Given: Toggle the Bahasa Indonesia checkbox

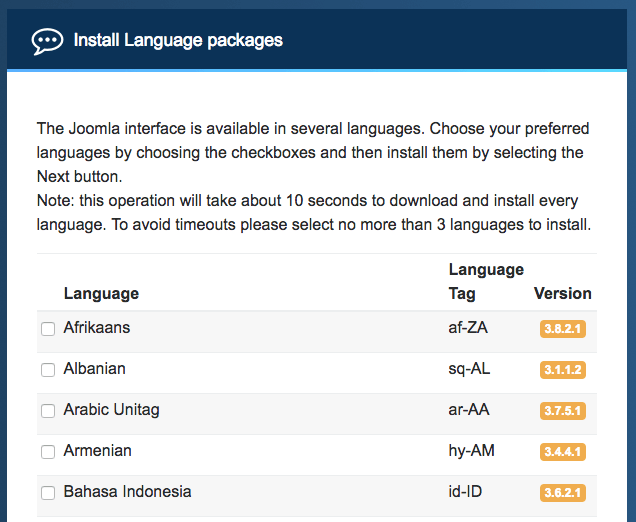Looking at the screenshot, I should tap(48, 492).
